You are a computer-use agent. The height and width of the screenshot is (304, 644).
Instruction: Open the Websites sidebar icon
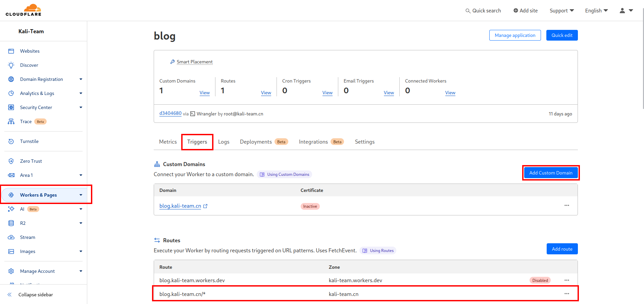tap(11, 51)
